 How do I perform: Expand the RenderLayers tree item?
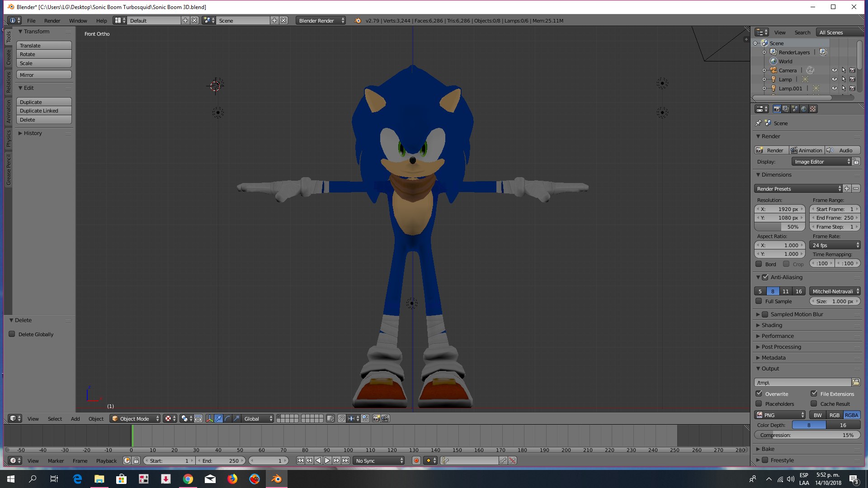point(764,52)
